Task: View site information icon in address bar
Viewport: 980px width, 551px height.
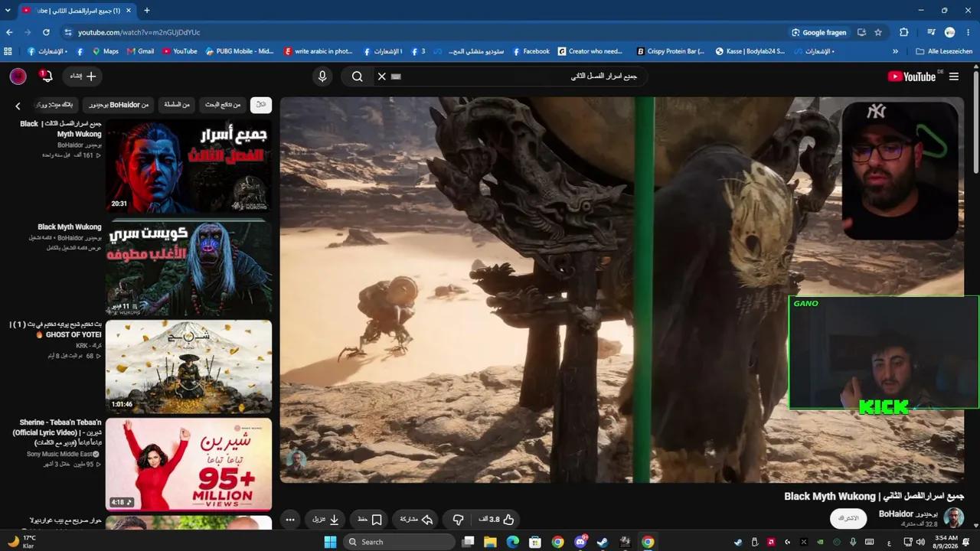Action: [67, 32]
